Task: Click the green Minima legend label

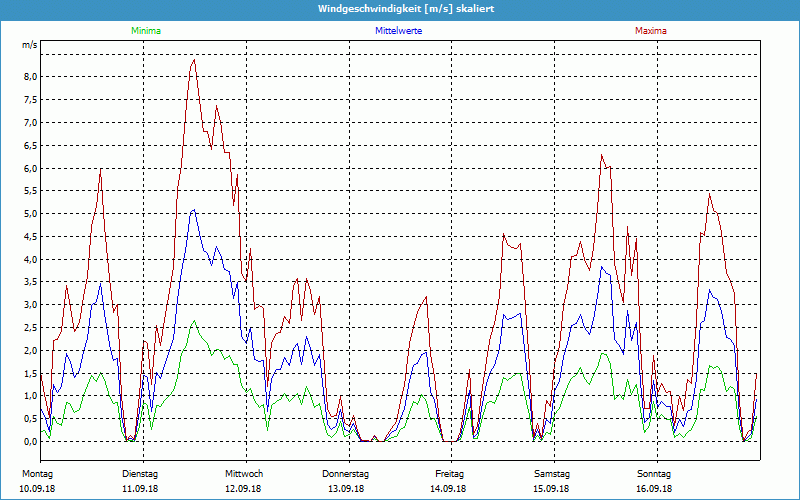Action: [146, 31]
